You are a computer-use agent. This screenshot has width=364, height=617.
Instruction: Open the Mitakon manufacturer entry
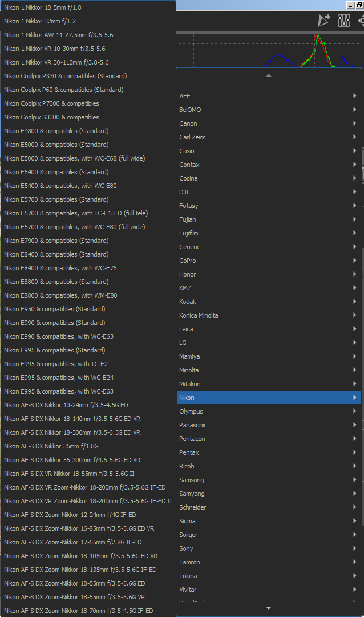269,384
